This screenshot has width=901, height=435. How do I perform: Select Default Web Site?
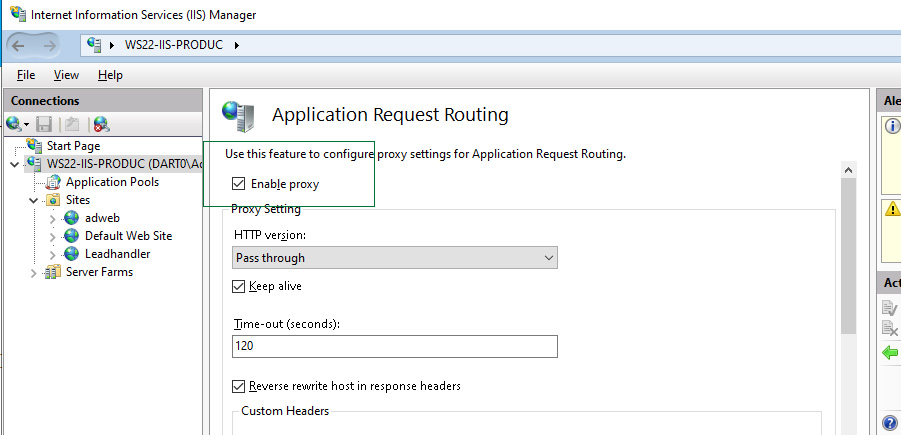129,236
